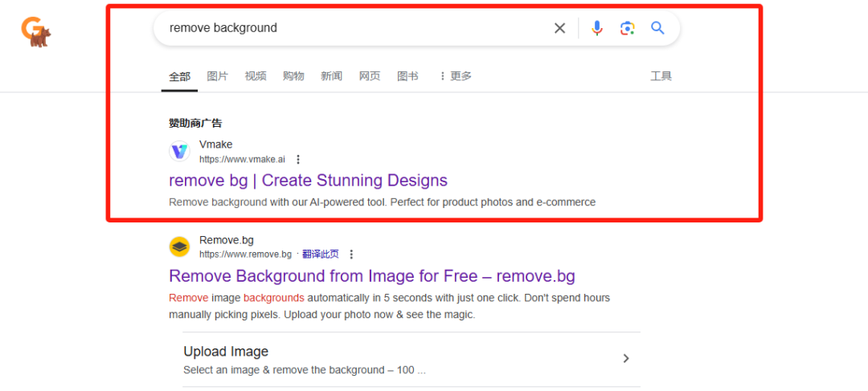Image resolution: width=868 pixels, height=391 pixels.
Task: Click the Remove.bg favicon icon
Action: [x=179, y=246]
